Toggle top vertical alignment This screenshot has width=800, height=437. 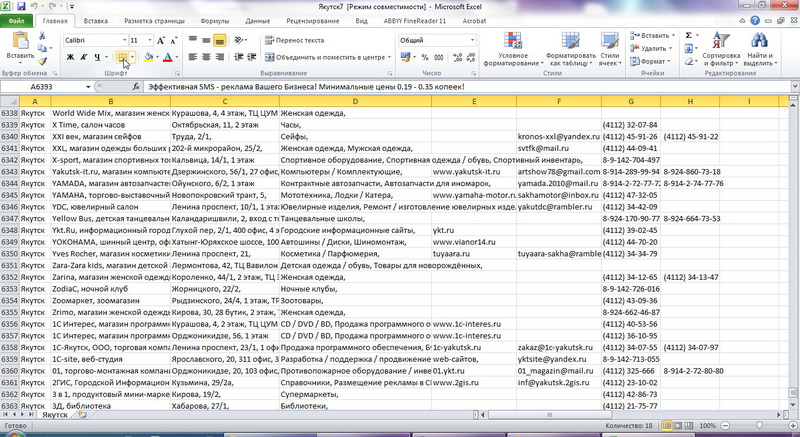(x=193, y=40)
